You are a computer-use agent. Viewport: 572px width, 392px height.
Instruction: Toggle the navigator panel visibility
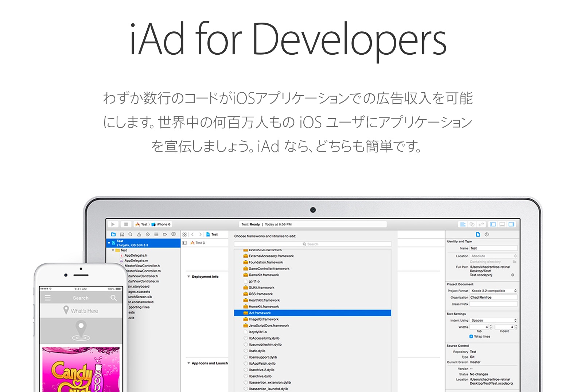(493, 224)
